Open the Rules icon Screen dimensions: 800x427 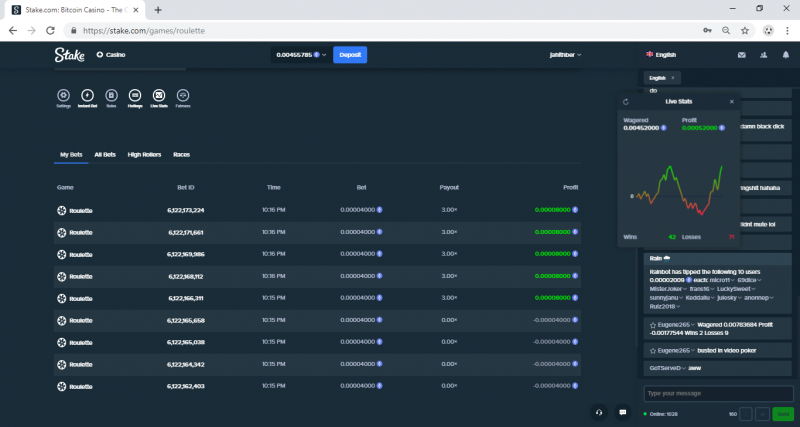click(x=111, y=95)
